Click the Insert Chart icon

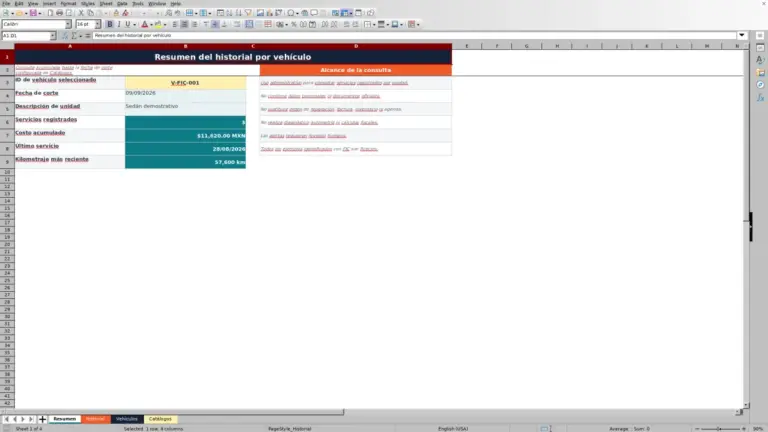click(269, 13)
